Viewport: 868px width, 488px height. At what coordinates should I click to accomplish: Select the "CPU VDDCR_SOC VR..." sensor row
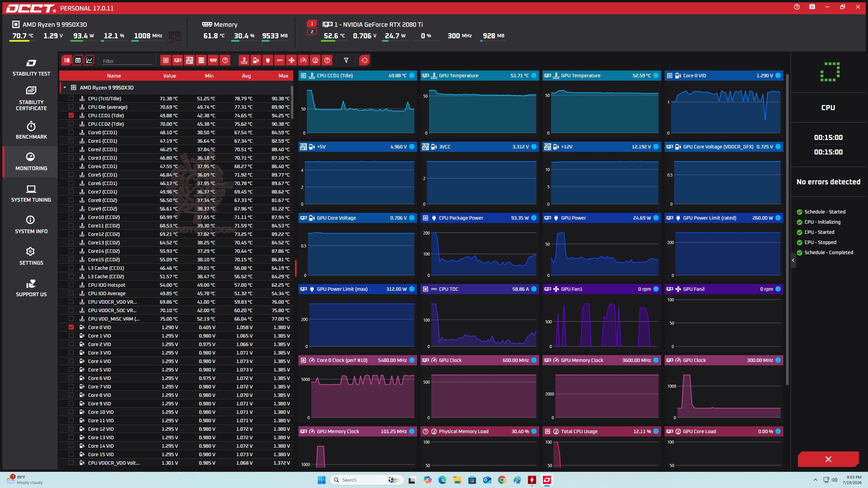coord(176,310)
